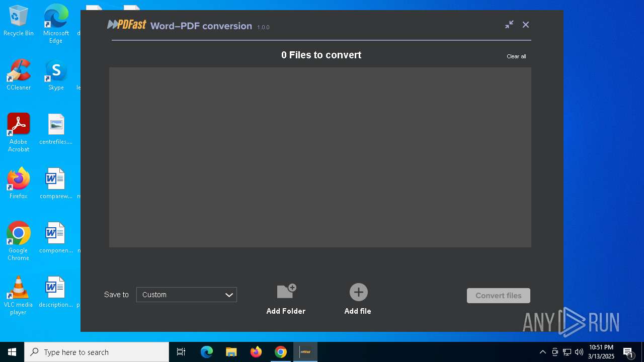Open Task View from the taskbar
The height and width of the screenshot is (362, 644).
(x=181, y=352)
